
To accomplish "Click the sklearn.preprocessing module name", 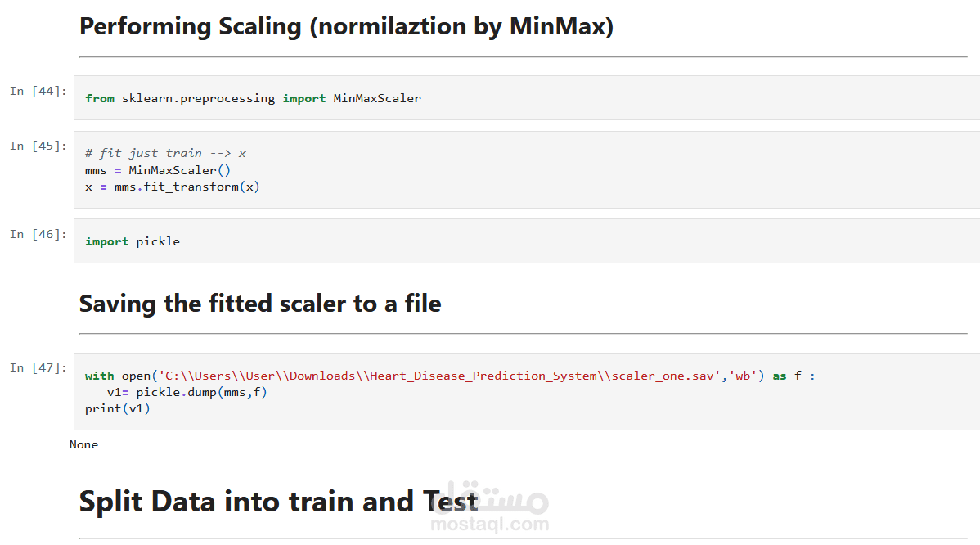I will point(198,98).
